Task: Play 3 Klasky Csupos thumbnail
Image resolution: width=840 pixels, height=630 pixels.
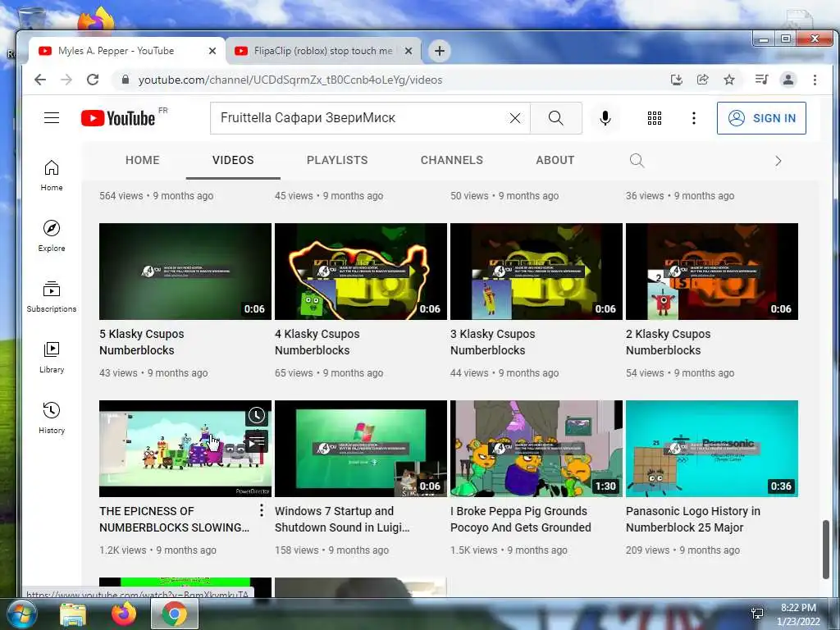Action: pos(536,272)
